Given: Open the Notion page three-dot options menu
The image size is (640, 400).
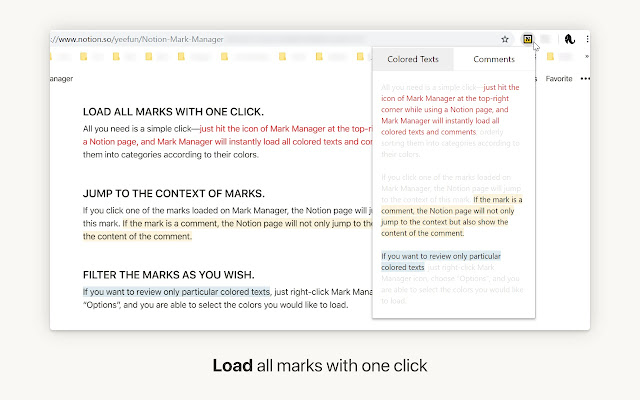Looking at the screenshot, I should tap(585, 79).
